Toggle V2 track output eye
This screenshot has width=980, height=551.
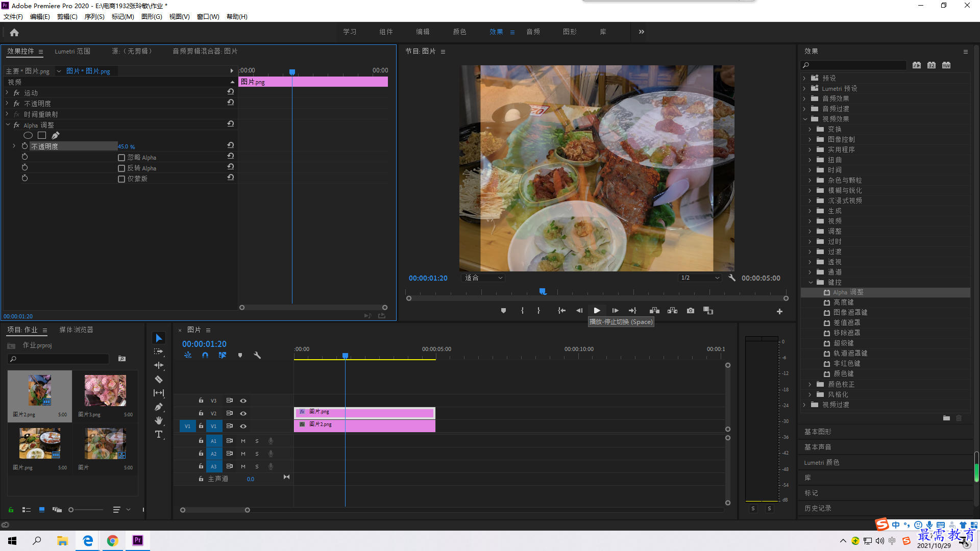(x=243, y=414)
